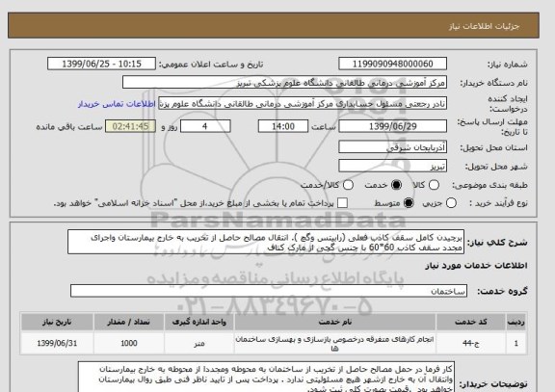The height and width of the screenshot is (392, 555).
Task: Select the خدمت radio button
Action: [396, 185]
